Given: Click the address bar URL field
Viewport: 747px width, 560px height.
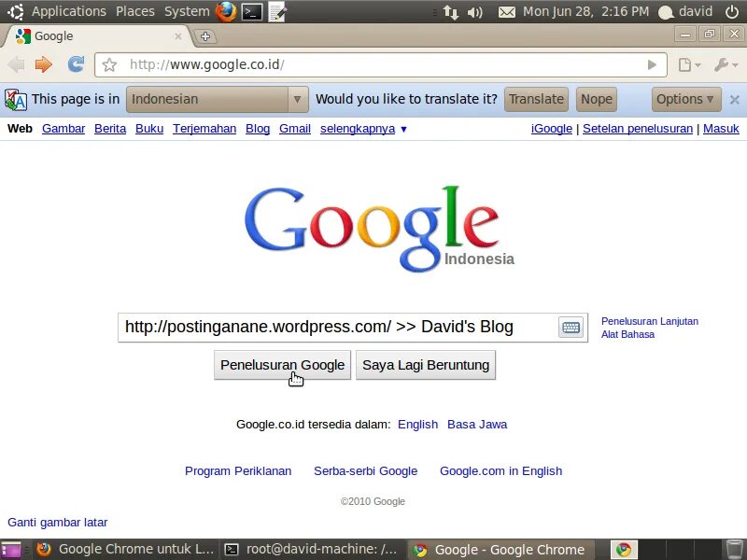Looking at the screenshot, I should 381,64.
